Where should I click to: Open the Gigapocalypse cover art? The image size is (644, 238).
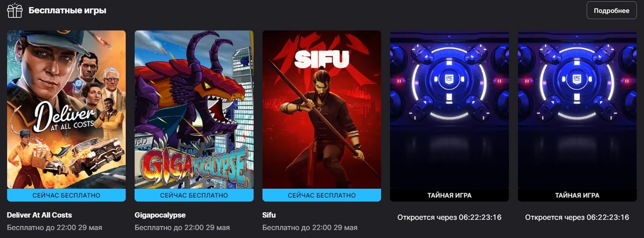pyautogui.click(x=194, y=109)
